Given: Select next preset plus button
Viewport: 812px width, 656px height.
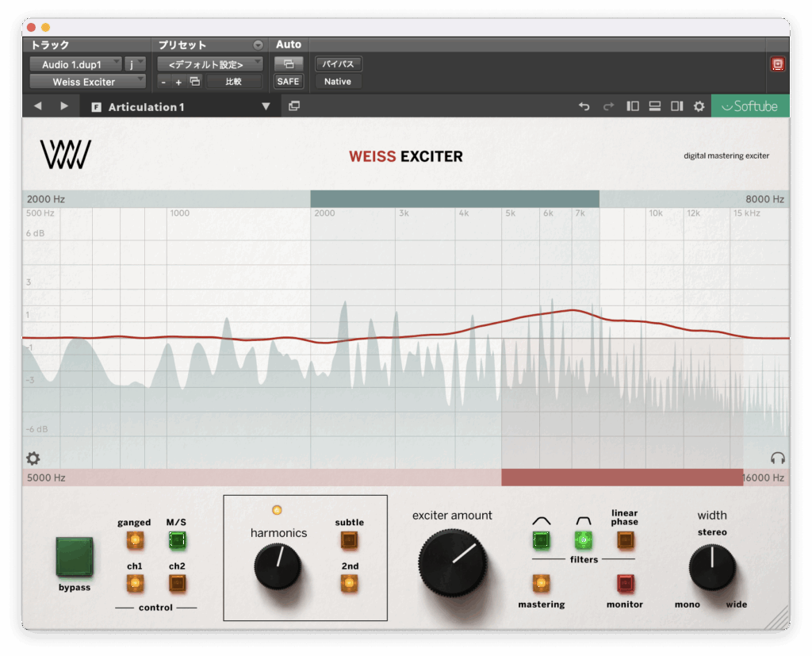Looking at the screenshot, I should point(178,82).
